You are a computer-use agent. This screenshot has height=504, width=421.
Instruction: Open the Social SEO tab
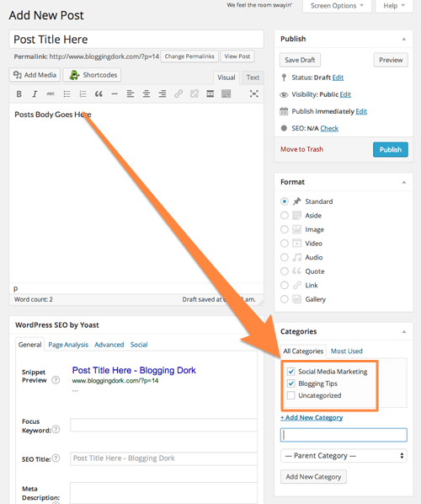[139, 345]
